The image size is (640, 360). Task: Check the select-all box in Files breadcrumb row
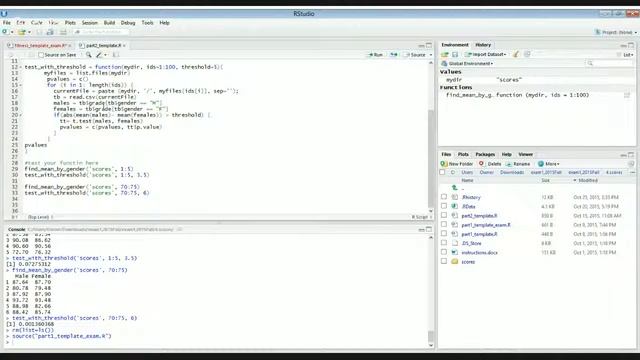pos(442,172)
